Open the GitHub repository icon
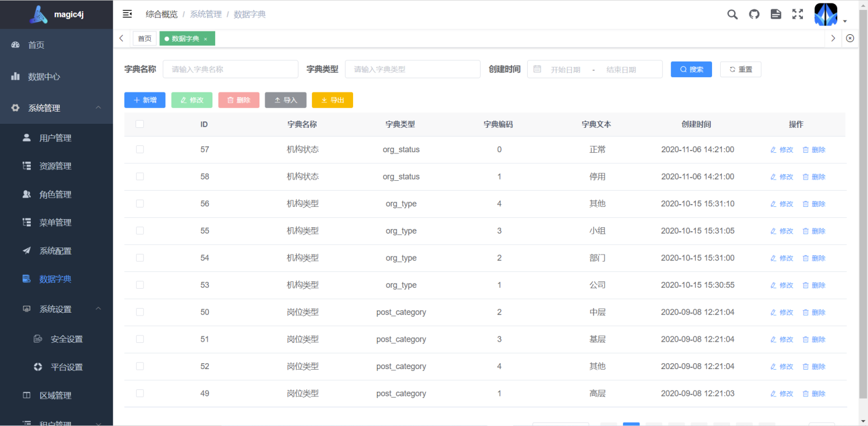 point(754,14)
